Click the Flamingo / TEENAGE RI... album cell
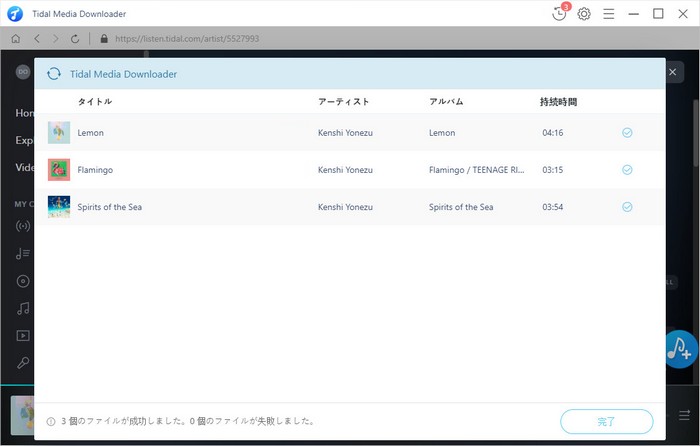This screenshot has width=700, height=446. pyautogui.click(x=477, y=170)
